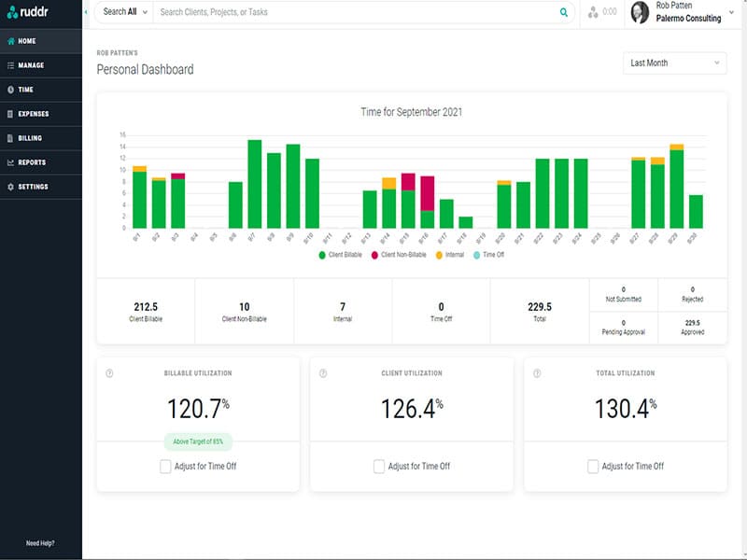Click the Billable Utilization help icon
Screen dimensions: 747x560
[109, 373]
